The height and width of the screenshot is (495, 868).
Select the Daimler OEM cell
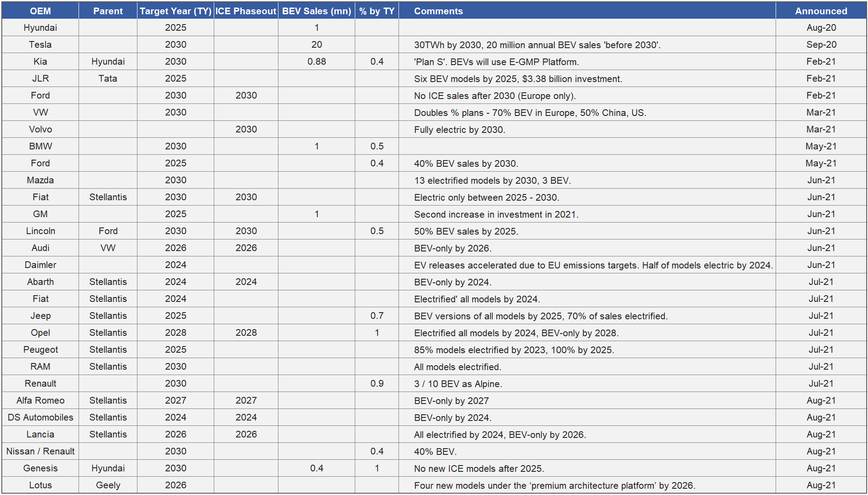[40, 265]
